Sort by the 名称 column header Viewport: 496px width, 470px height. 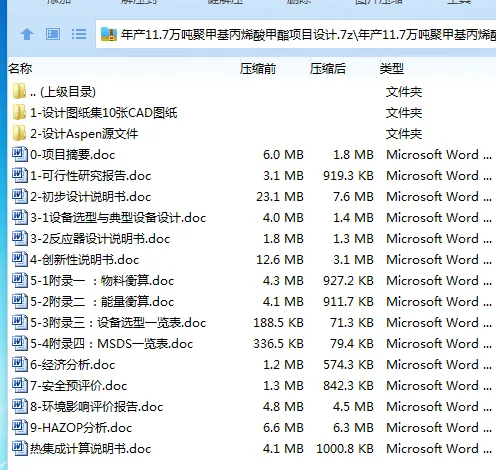[x=20, y=69]
